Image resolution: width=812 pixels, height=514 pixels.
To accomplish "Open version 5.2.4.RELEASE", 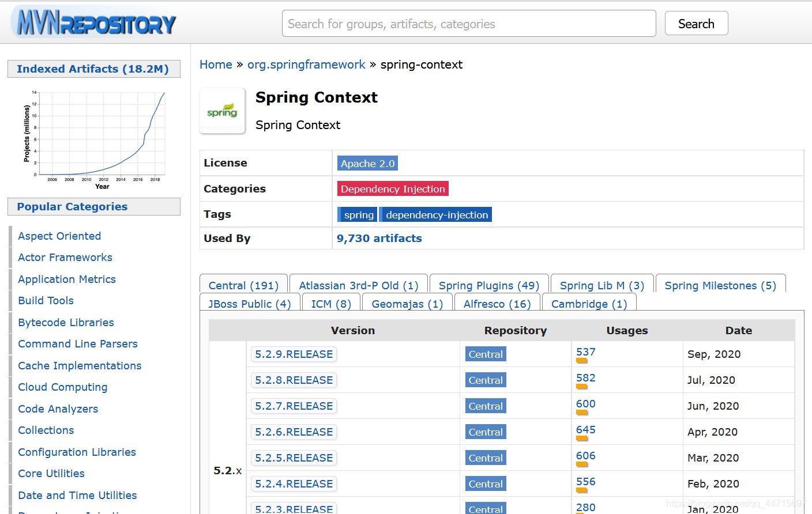I will coord(294,484).
